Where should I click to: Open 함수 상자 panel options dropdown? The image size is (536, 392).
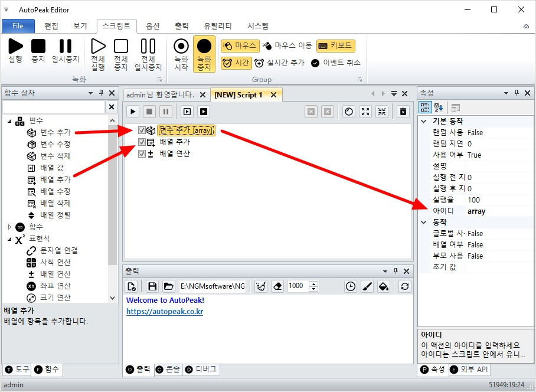[x=90, y=93]
